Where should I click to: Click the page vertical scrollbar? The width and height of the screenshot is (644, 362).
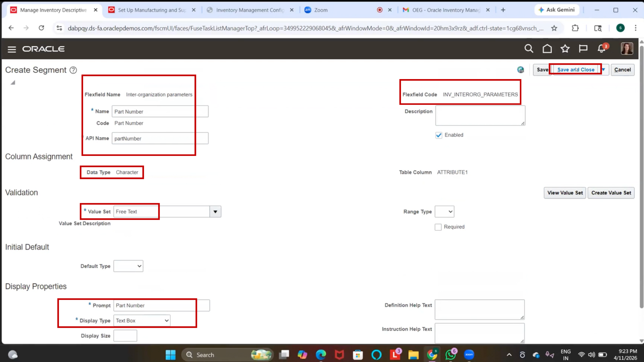pyautogui.click(x=641, y=178)
